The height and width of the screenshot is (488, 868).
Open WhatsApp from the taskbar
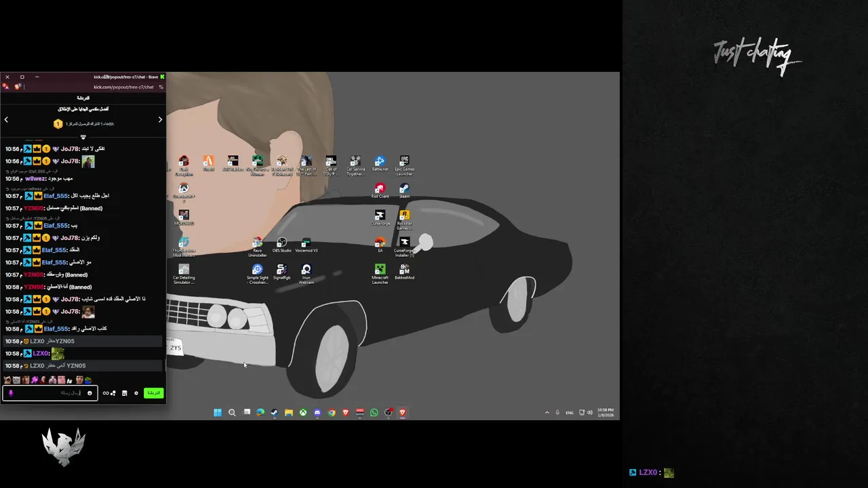[x=374, y=412]
